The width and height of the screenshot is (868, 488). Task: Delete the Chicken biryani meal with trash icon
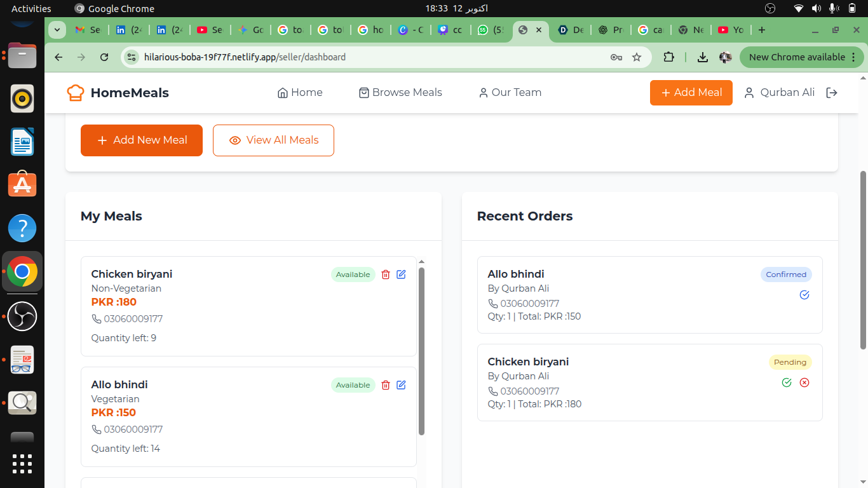386,274
